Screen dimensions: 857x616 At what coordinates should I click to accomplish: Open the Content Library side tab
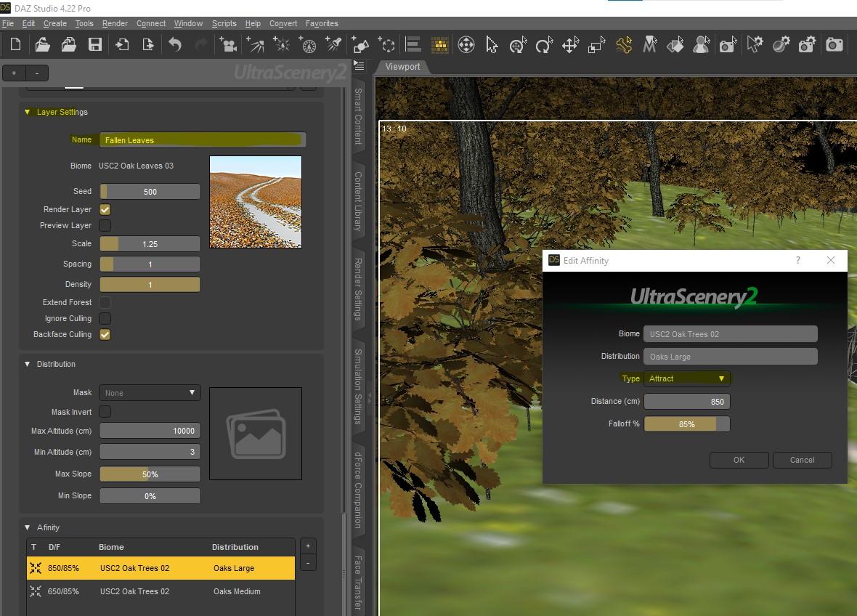358,201
